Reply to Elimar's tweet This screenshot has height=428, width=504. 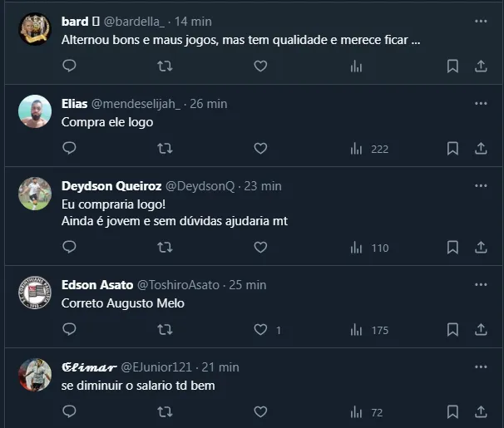tap(70, 411)
